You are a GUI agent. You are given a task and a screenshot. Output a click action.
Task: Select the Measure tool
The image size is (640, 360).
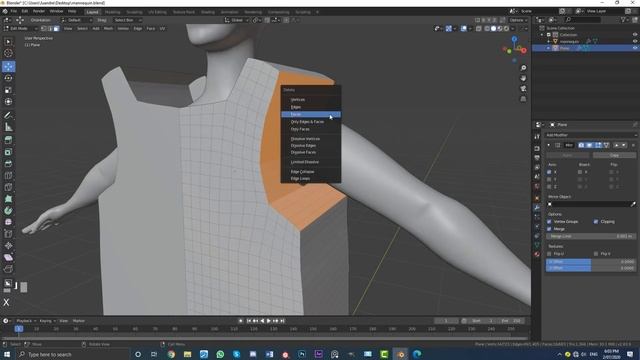coord(8,127)
